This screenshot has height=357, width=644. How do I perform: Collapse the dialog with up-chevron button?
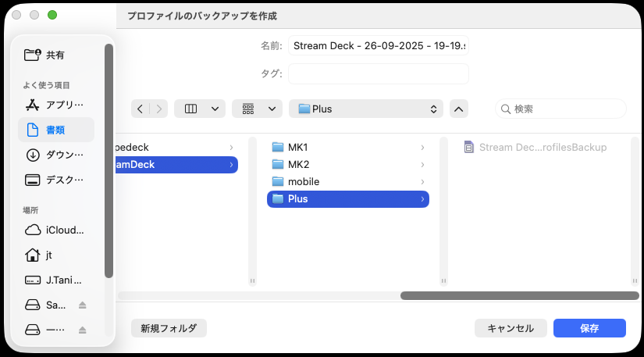point(459,109)
